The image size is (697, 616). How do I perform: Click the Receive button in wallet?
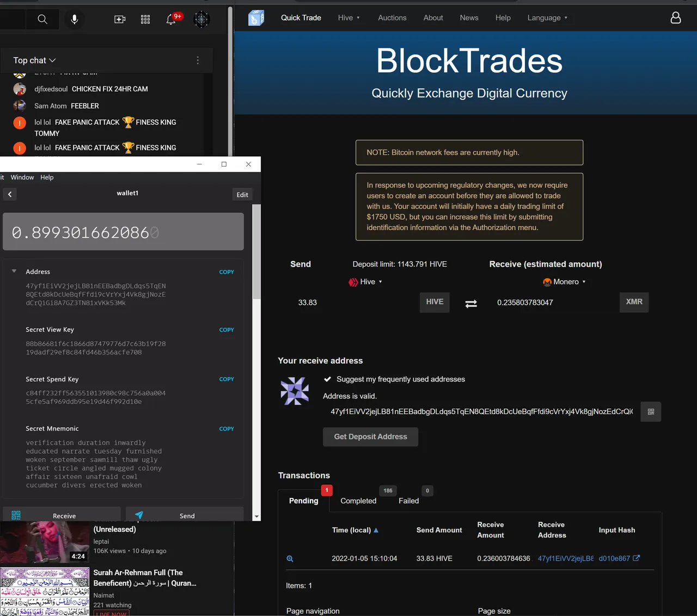pyautogui.click(x=62, y=515)
